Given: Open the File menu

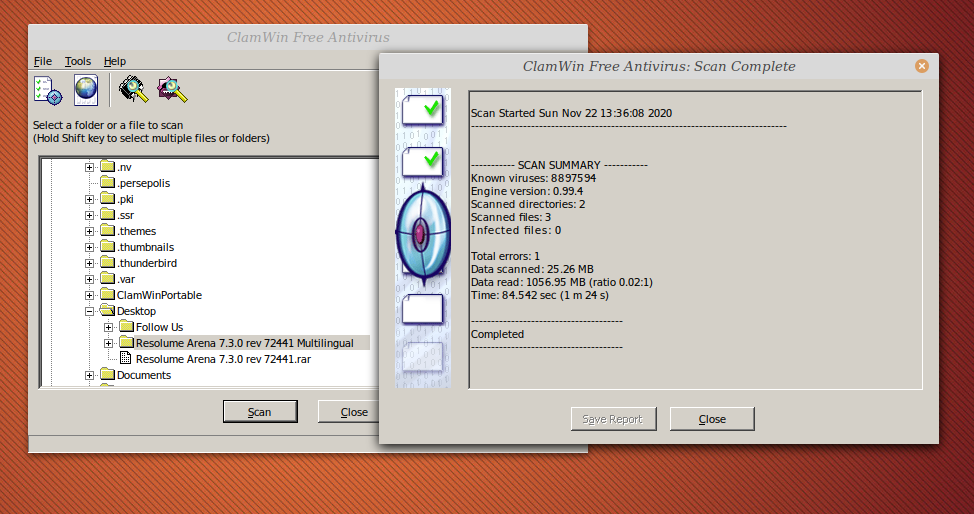Looking at the screenshot, I should [x=43, y=61].
